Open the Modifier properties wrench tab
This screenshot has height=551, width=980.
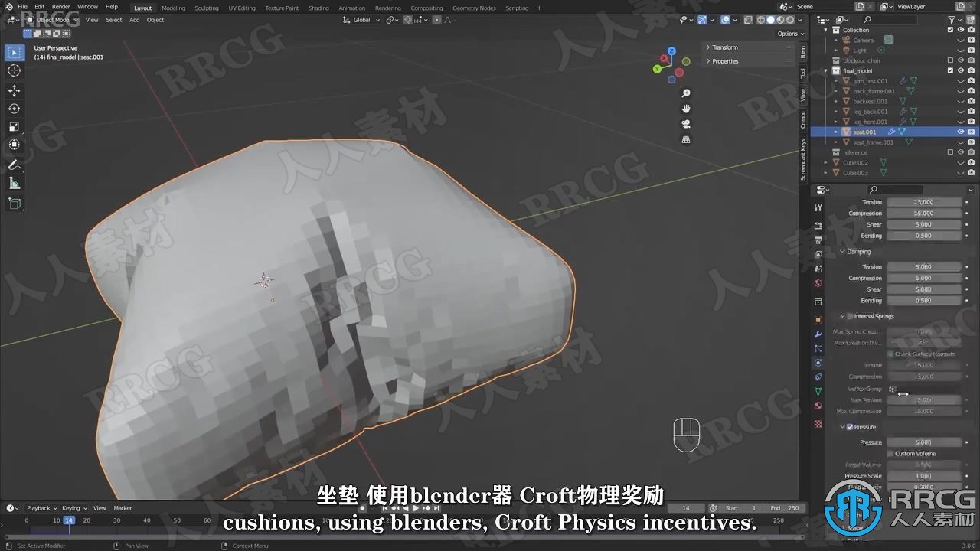point(818,334)
